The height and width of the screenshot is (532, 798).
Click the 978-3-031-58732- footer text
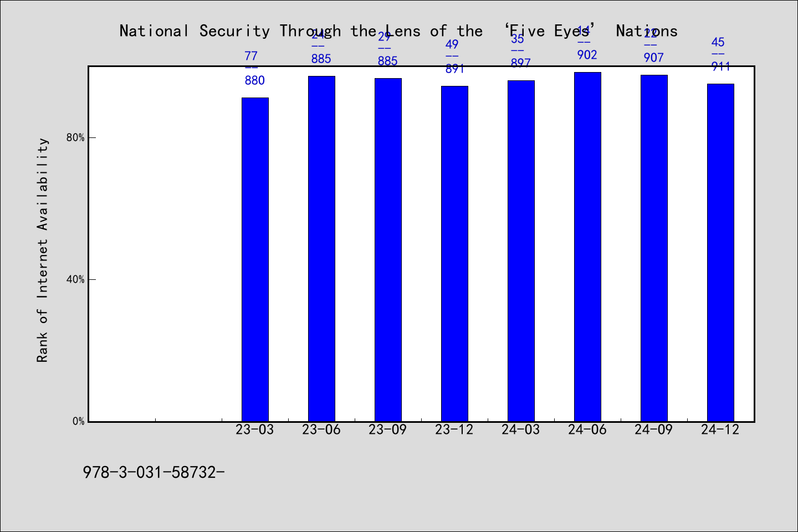(154, 472)
